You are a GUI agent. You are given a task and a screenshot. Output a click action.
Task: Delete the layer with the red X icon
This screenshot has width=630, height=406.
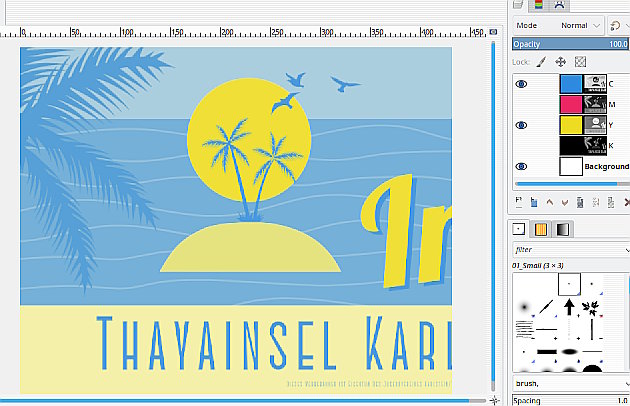626,202
